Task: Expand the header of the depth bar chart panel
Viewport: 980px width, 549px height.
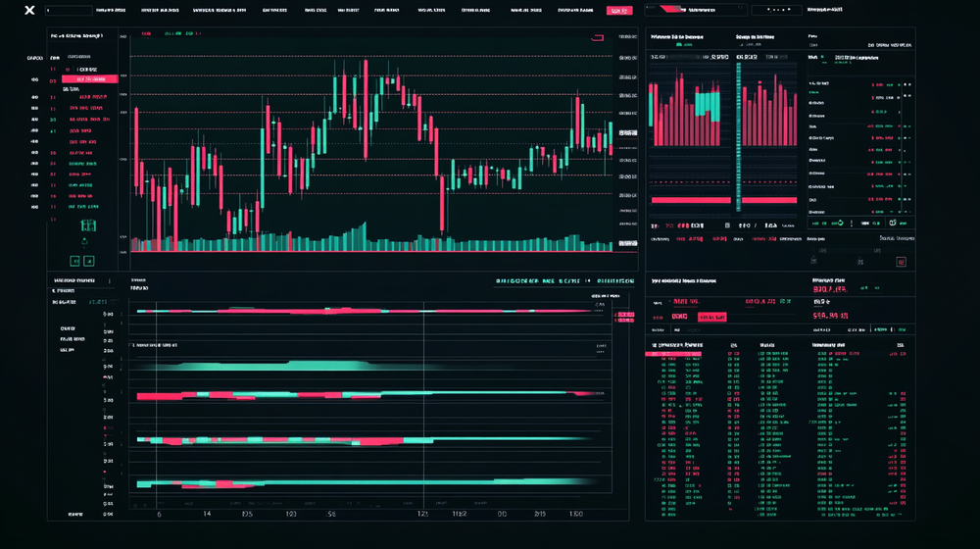Action: point(676,36)
